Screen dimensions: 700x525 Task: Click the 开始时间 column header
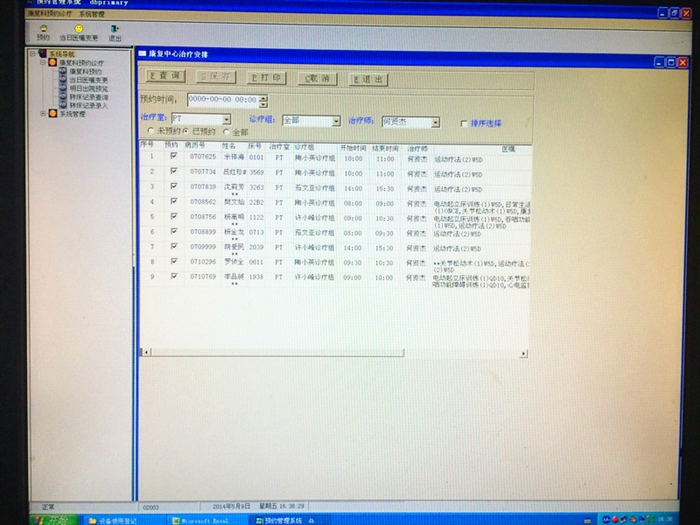coord(353,148)
